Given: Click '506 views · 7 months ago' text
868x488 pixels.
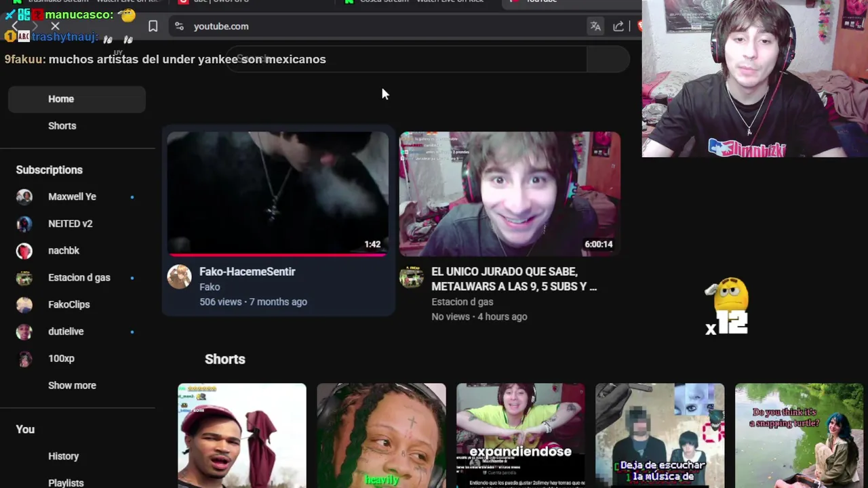Looking at the screenshot, I should [x=253, y=302].
